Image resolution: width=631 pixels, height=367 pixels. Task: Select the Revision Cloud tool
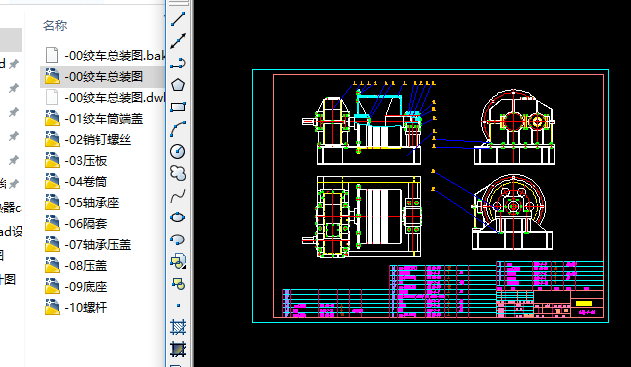178,173
